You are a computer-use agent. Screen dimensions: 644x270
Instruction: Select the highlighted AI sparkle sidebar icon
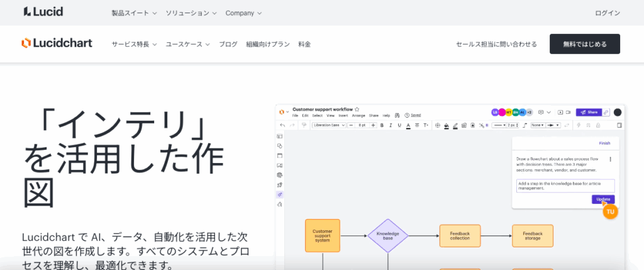280,194
